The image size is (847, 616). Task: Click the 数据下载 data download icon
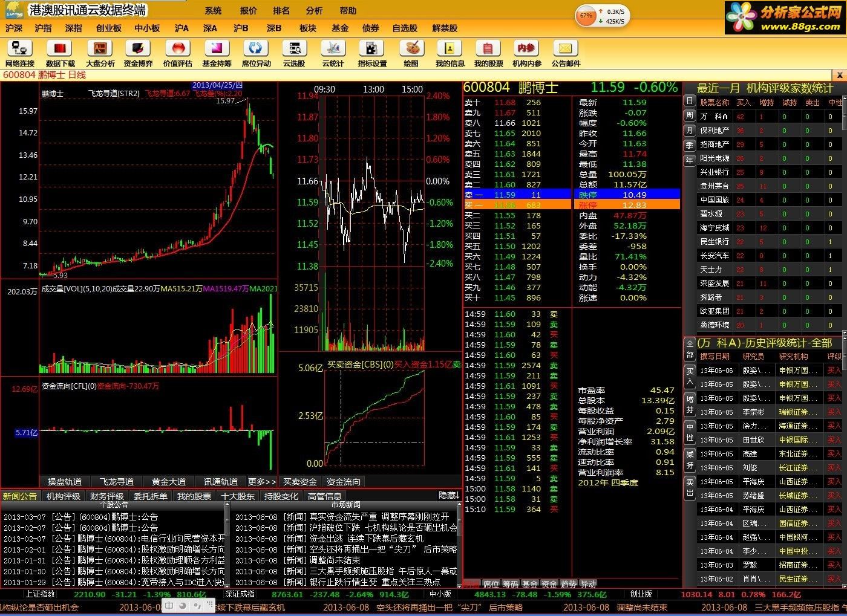[60, 53]
